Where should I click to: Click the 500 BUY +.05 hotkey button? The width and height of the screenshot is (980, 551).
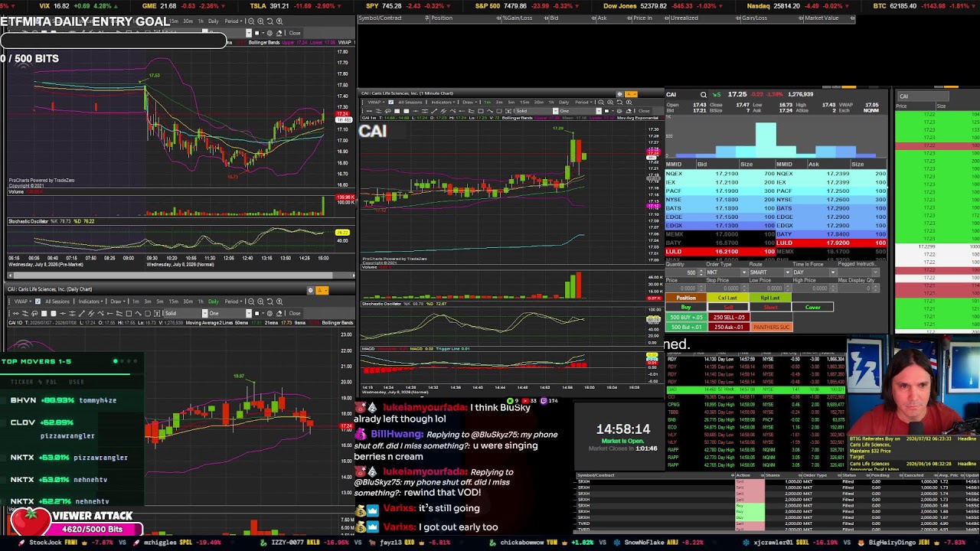(x=686, y=317)
